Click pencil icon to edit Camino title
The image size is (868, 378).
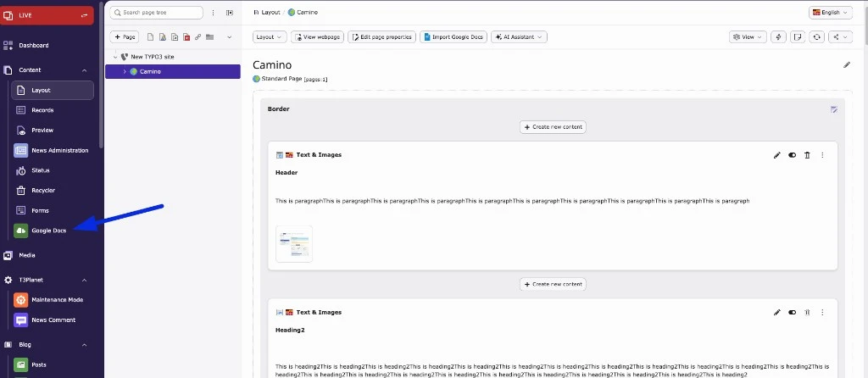847,64
